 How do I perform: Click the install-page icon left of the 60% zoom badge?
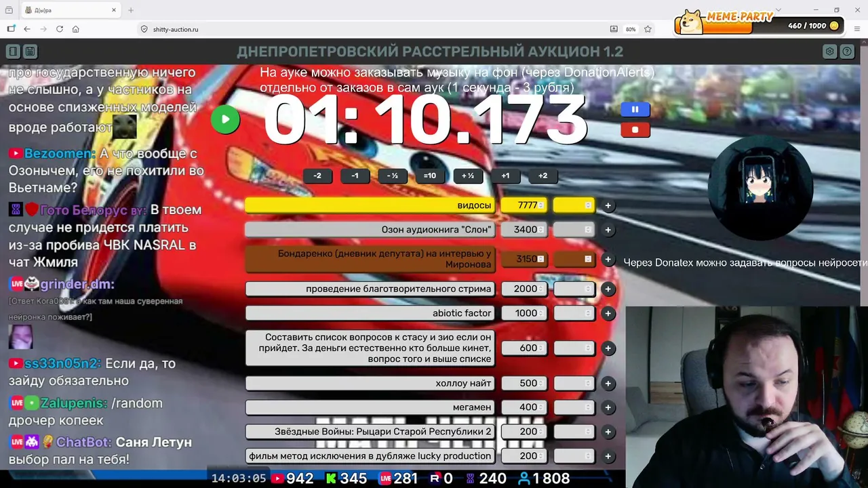pyautogui.click(x=614, y=29)
